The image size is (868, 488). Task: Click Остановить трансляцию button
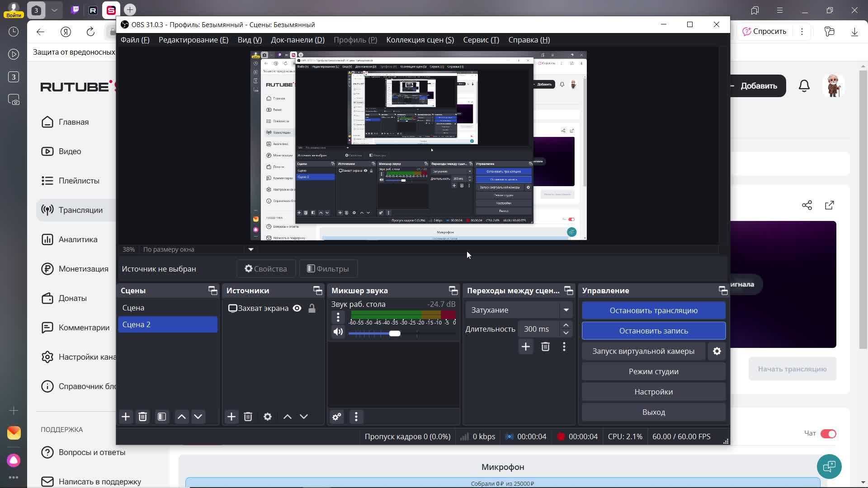pyautogui.click(x=653, y=310)
